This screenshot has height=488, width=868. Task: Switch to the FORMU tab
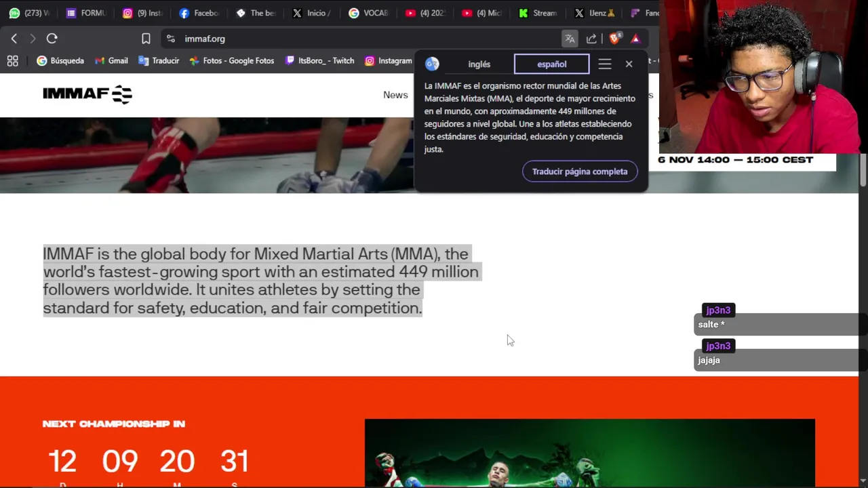pos(86,13)
